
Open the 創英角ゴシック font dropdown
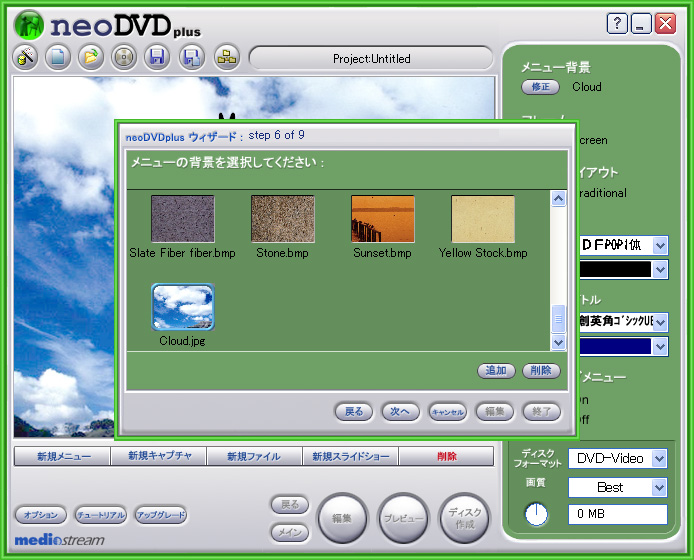click(x=660, y=322)
